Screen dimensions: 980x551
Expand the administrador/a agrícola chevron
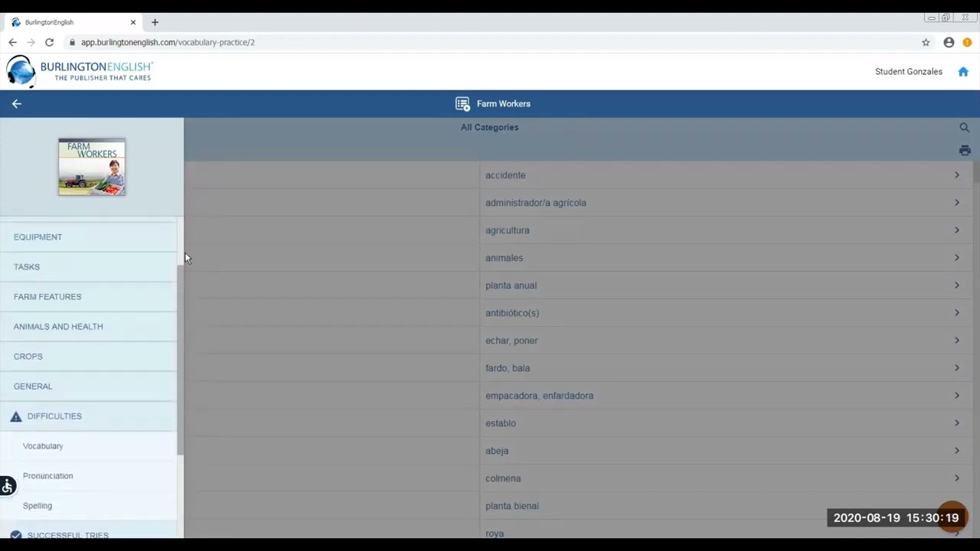[956, 203]
